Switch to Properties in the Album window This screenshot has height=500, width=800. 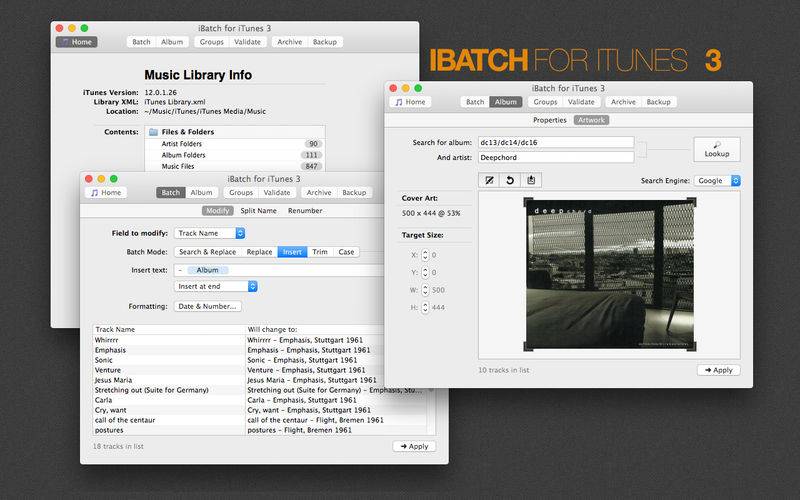(x=549, y=120)
